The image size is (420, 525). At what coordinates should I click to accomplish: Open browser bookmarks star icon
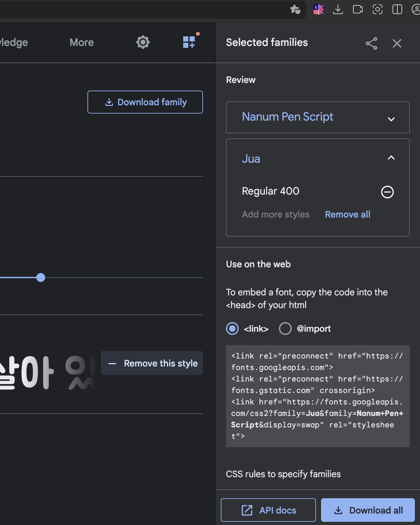point(295,10)
